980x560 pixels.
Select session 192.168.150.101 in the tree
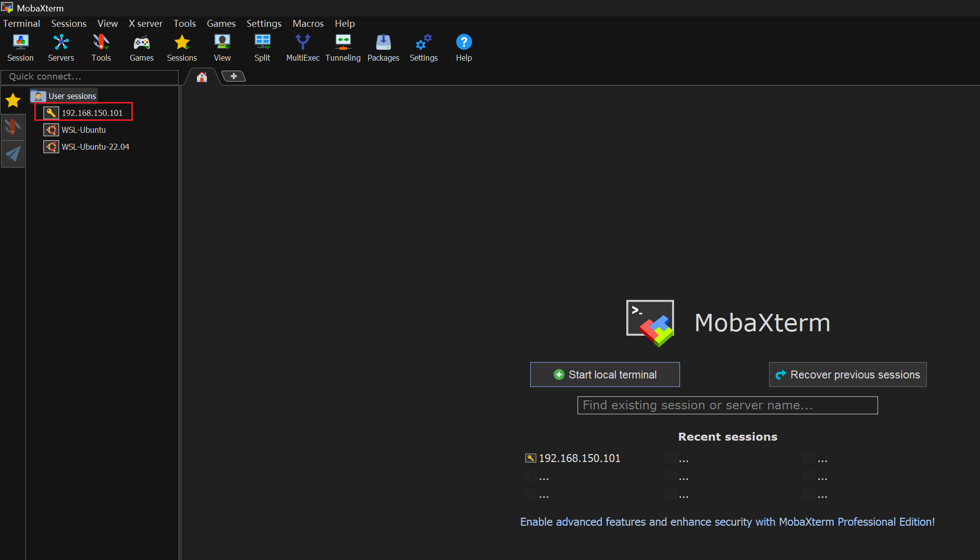[92, 113]
